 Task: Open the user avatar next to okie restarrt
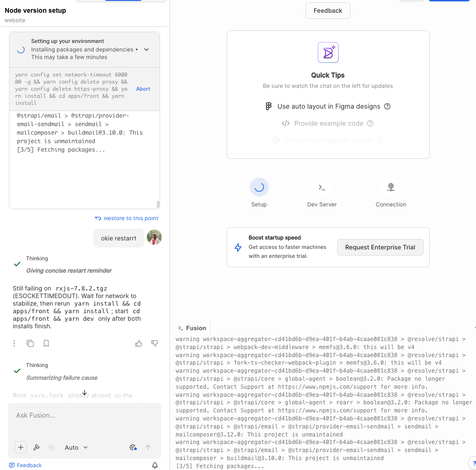tap(154, 237)
